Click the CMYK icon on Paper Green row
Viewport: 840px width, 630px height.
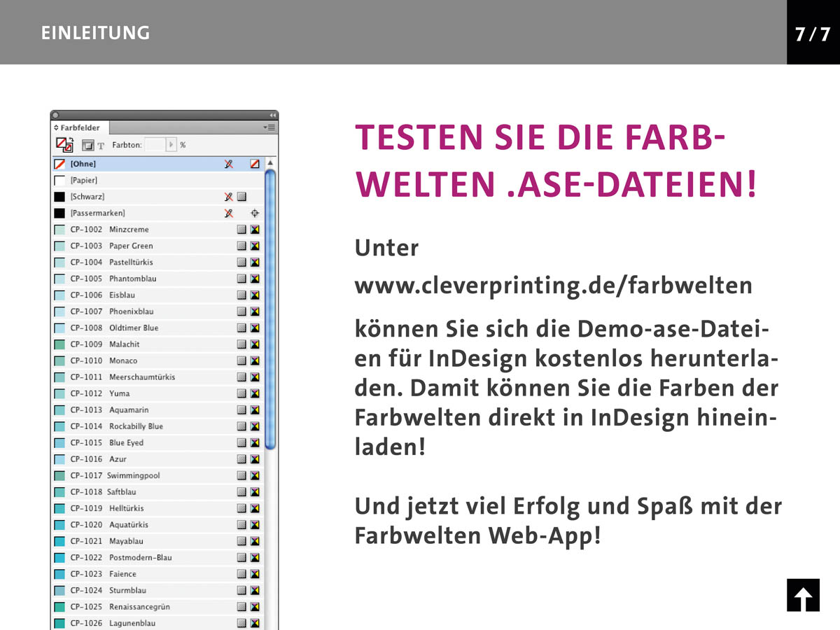click(255, 246)
